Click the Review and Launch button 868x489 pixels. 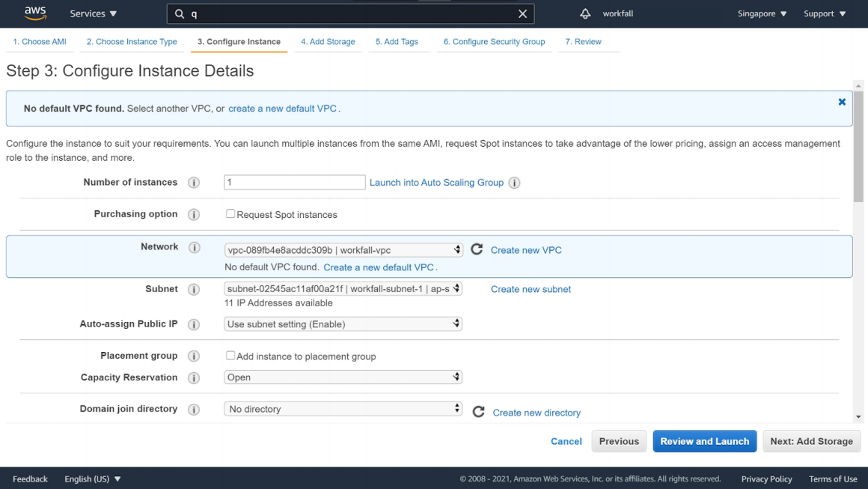click(704, 441)
